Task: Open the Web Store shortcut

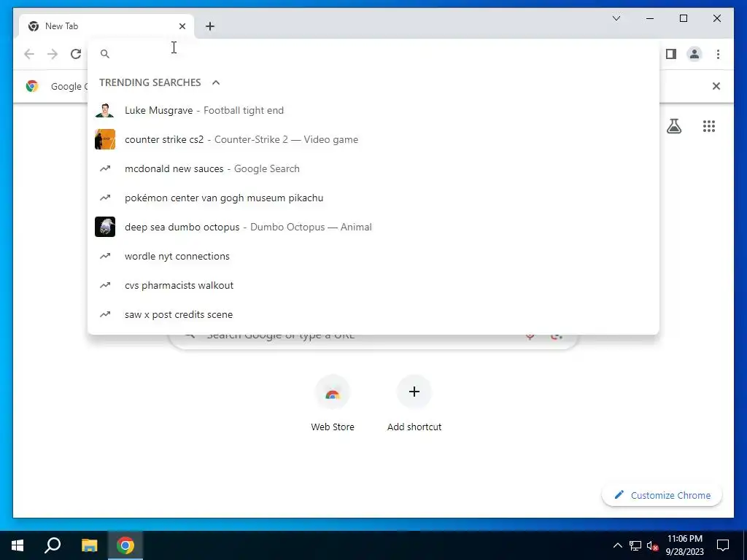Action: [x=333, y=404]
